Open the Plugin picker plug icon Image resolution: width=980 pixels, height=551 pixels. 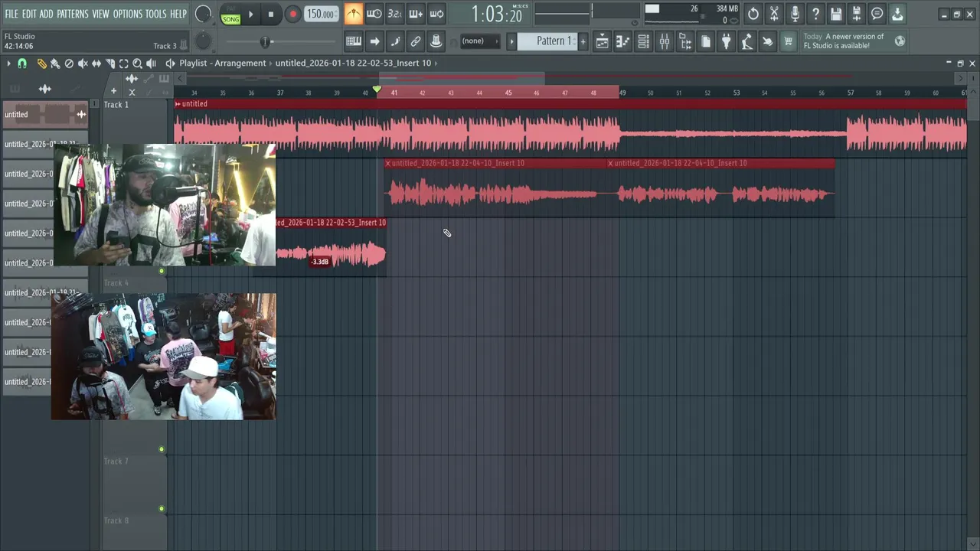click(x=726, y=41)
